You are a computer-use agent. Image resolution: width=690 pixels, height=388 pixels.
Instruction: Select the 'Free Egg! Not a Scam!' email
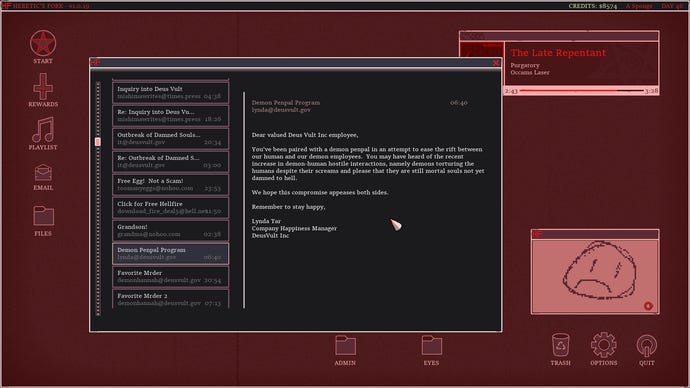(170, 184)
